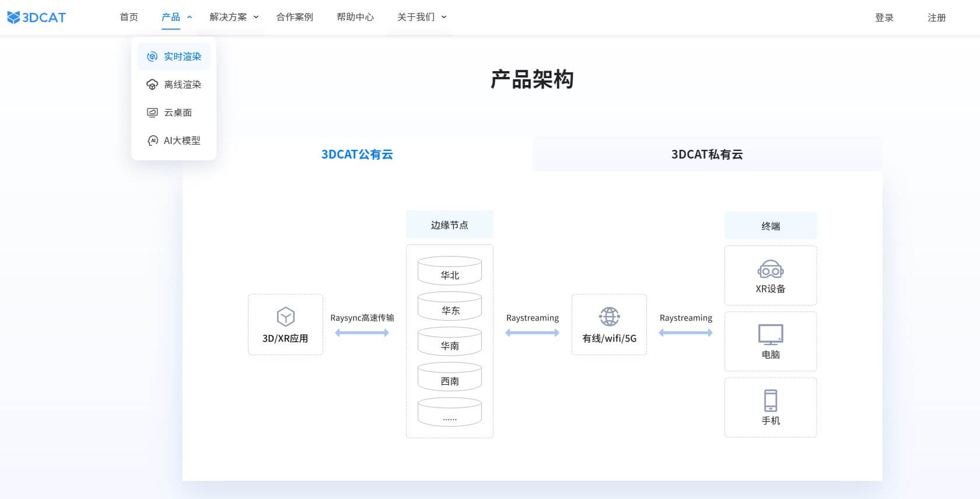Click the 华南 database cylinder
This screenshot has width=980, height=499.
[x=450, y=342]
